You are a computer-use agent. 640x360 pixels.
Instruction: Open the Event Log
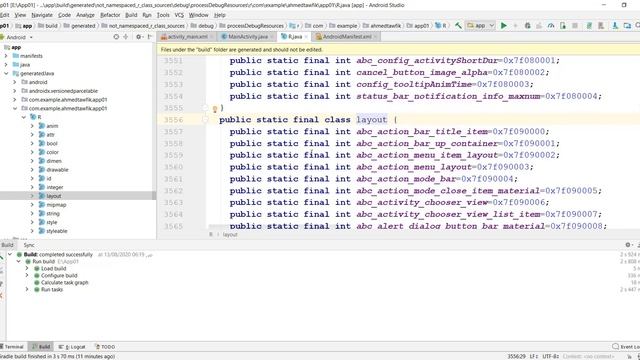(627, 347)
